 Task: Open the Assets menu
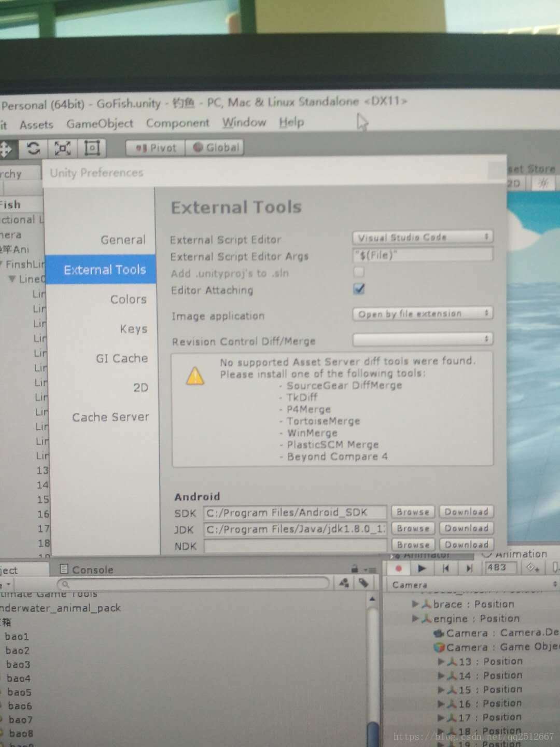tap(36, 125)
